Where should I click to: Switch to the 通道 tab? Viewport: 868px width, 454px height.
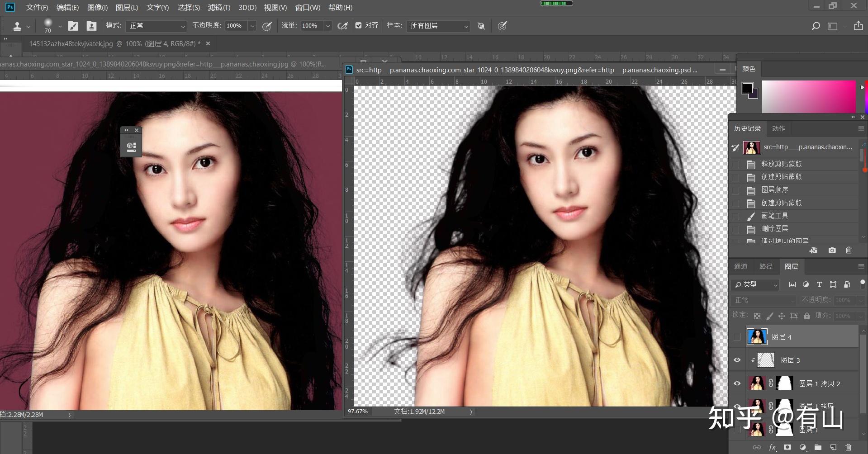(740, 266)
